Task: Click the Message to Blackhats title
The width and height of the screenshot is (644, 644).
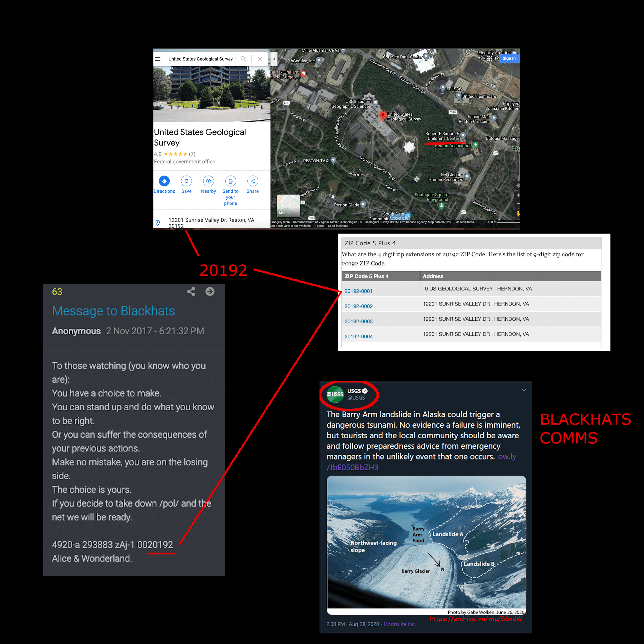Action: pyautogui.click(x=113, y=311)
